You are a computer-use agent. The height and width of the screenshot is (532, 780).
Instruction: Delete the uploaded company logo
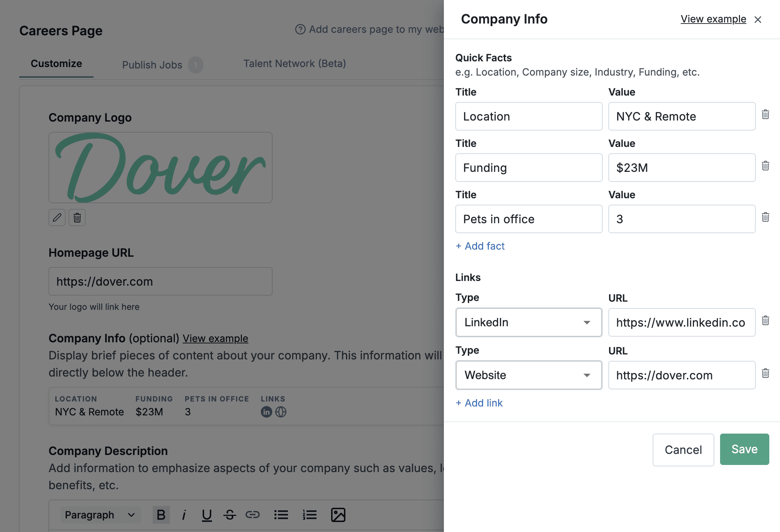[x=77, y=218]
